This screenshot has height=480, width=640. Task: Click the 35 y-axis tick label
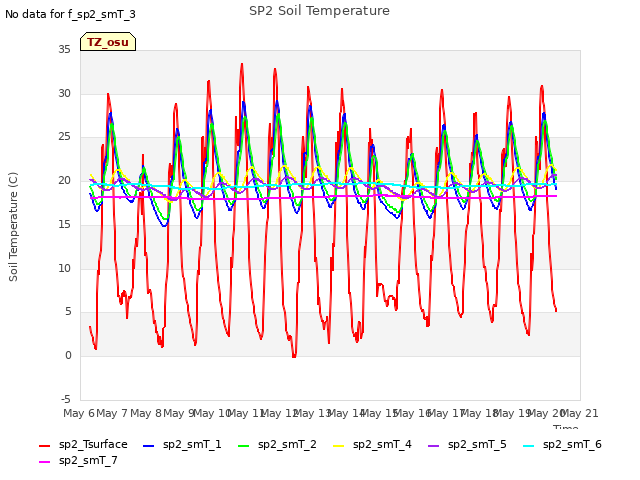coord(64,49)
